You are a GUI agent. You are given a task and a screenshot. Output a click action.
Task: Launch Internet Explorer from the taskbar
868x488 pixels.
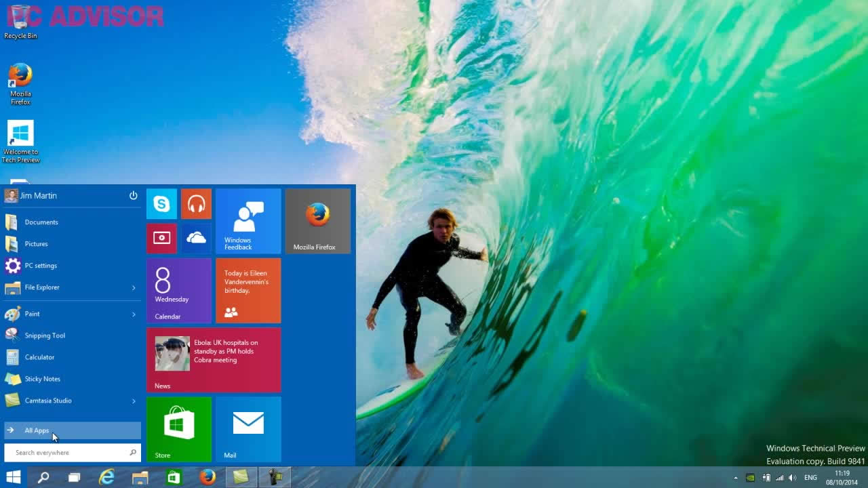tap(106, 477)
